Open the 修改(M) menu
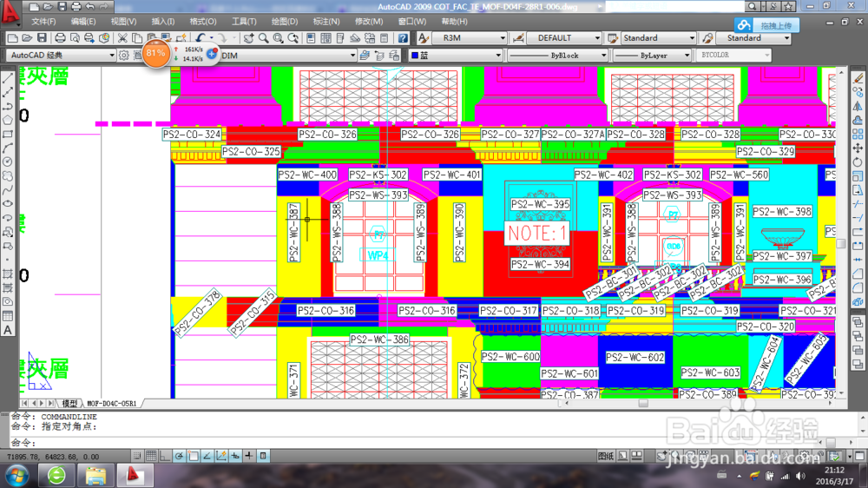Screen dimensions: 868x488 pyautogui.click(x=369, y=22)
